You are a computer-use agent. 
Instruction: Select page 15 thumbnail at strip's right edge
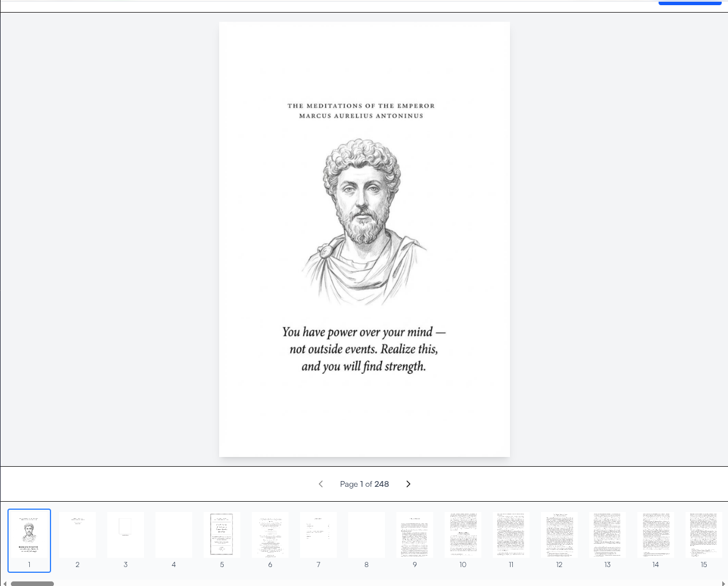[704, 534]
